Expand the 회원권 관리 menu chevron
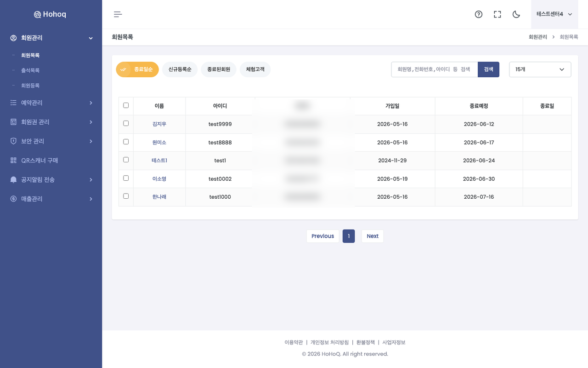 90,122
